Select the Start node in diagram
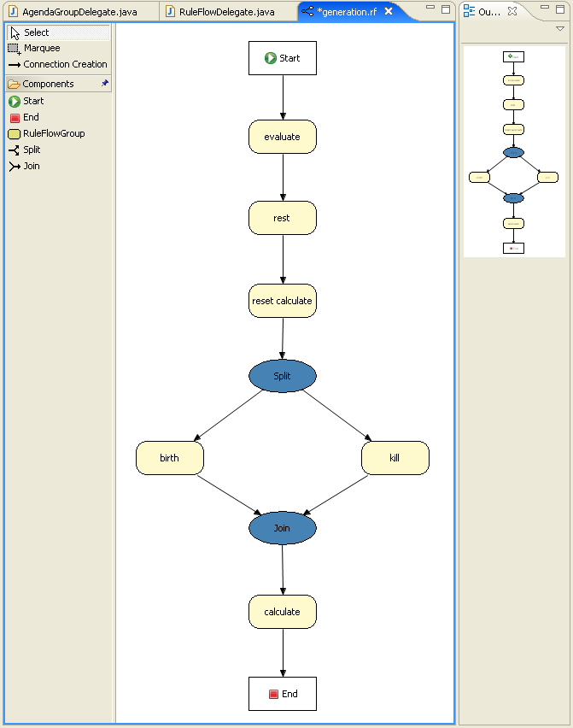The width and height of the screenshot is (573, 728). (x=283, y=58)
